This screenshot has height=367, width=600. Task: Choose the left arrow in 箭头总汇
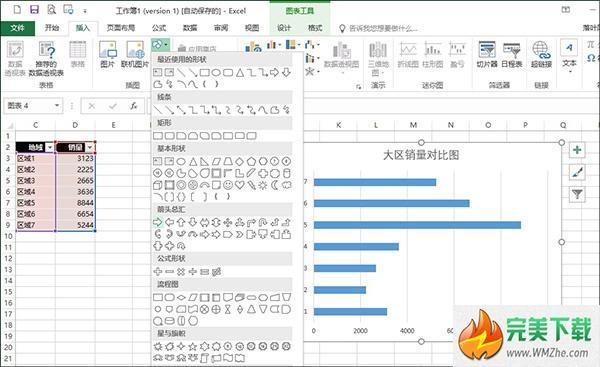[170, 222]
